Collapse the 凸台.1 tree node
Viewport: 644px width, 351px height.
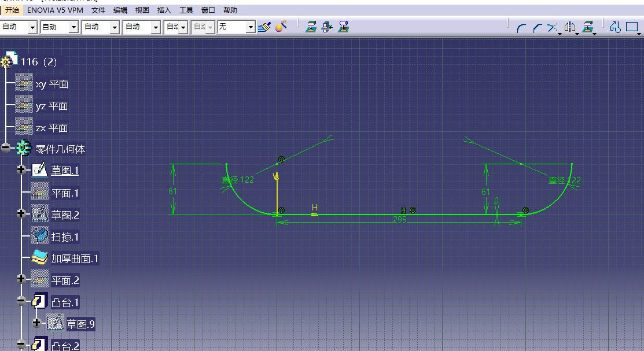coord(21,301)
